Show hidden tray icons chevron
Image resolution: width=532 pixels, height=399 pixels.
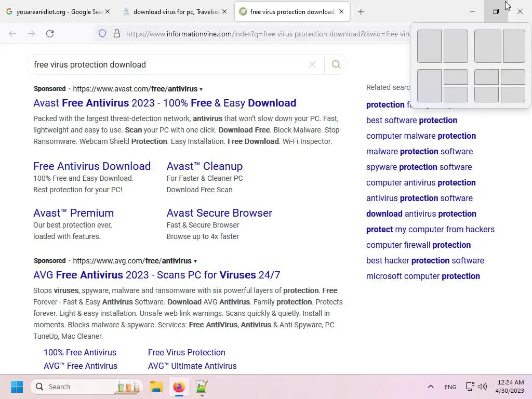[431, 387]
